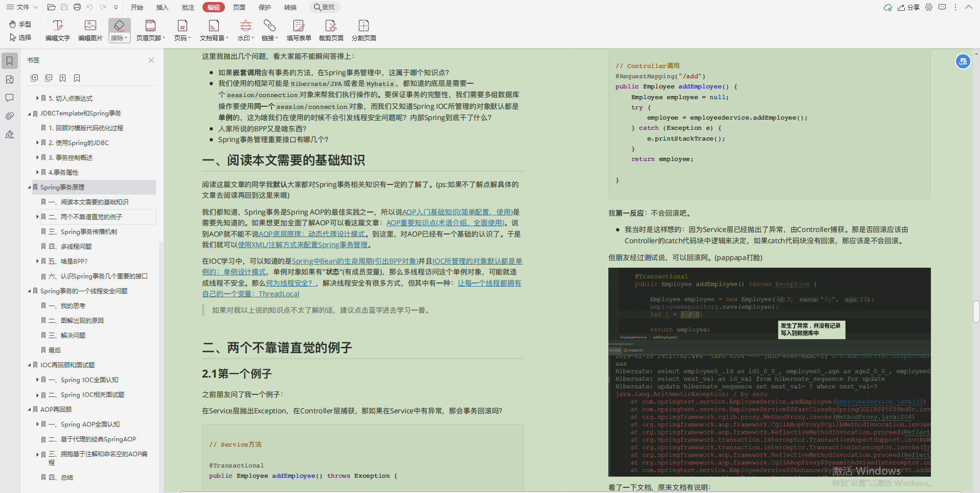Collapse the 'AOP再回顾' bookmark group
This screenshot has width=980, height=493.
(29, 409)
